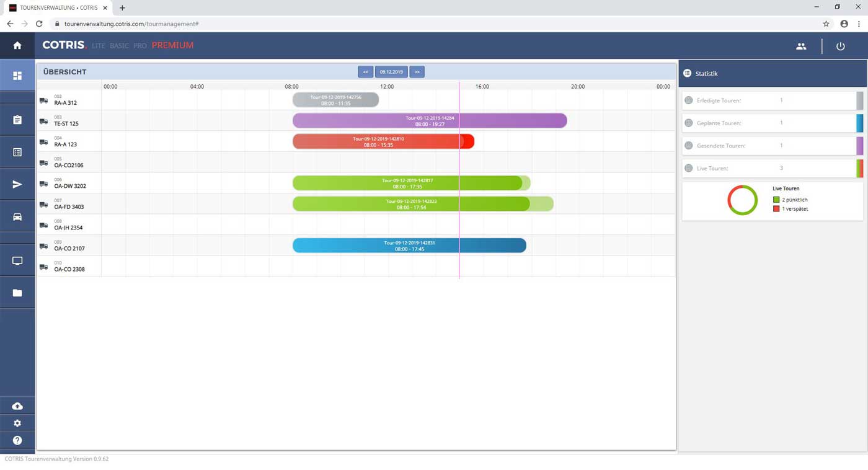Select the PREMIUM plan label
This screenshot has height=470, width=868.
coord(172,45)
